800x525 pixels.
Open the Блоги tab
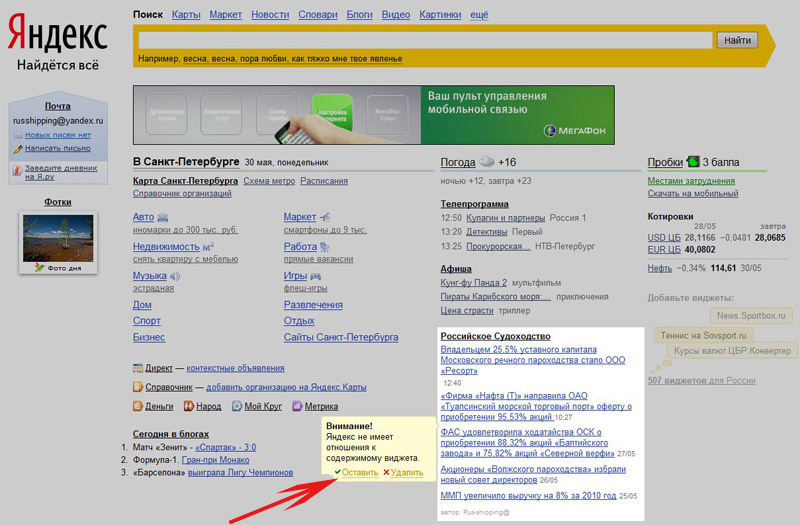pos(360,15)
